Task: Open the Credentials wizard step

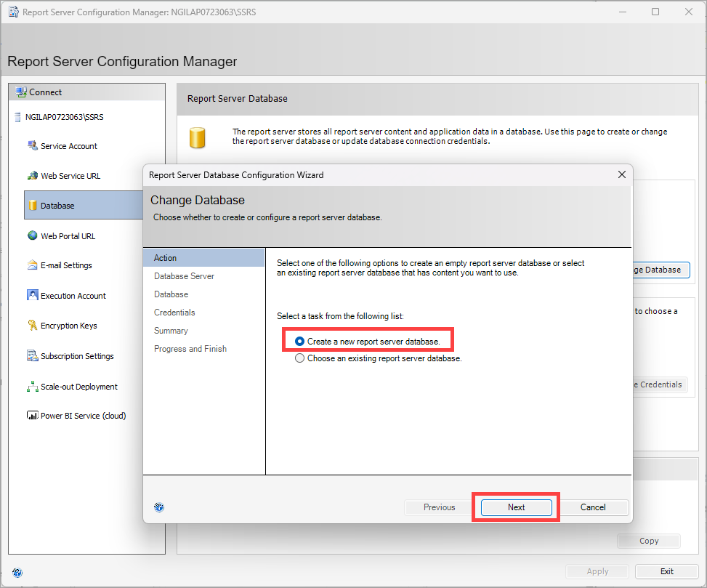Action: (174, 313)
